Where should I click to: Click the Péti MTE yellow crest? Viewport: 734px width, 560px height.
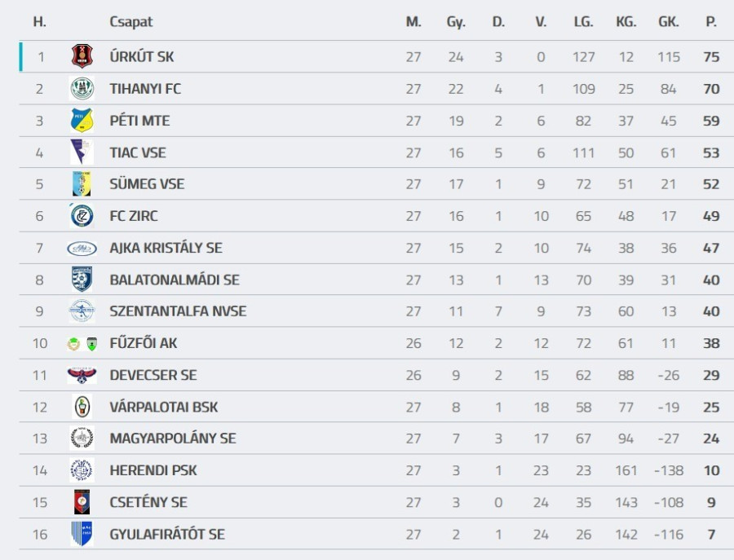82,121
